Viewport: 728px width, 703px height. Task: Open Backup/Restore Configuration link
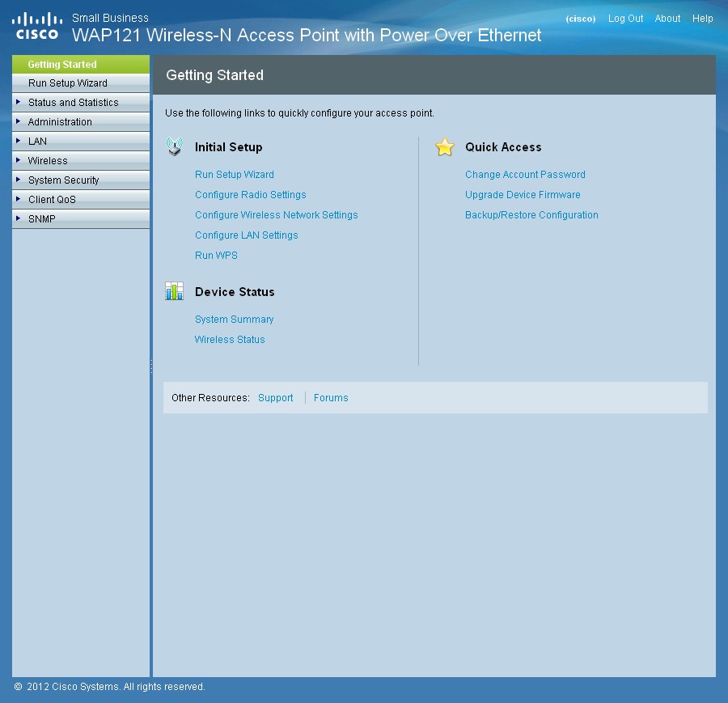point(531,215)
